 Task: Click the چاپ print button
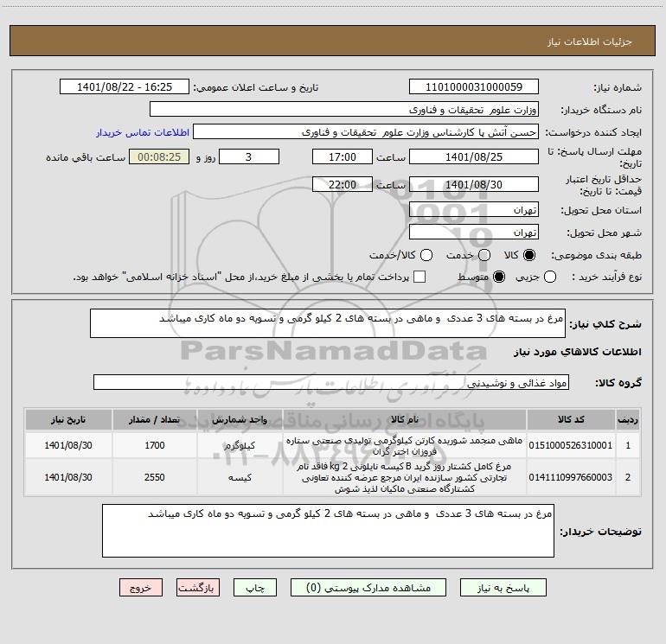coord(255,588)
